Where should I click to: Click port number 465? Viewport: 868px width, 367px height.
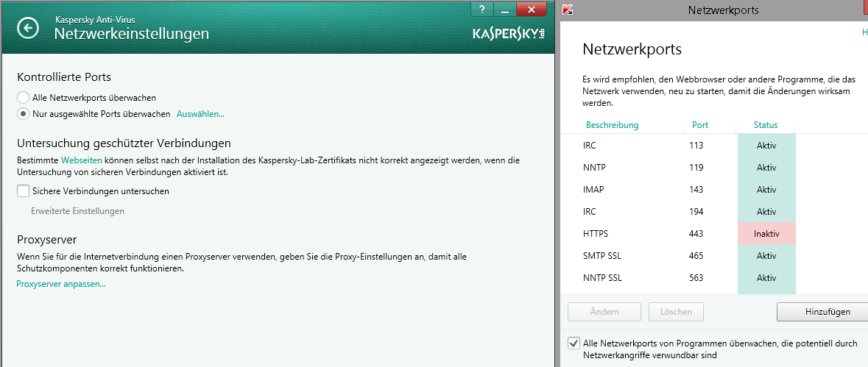(x=696, y=256)
